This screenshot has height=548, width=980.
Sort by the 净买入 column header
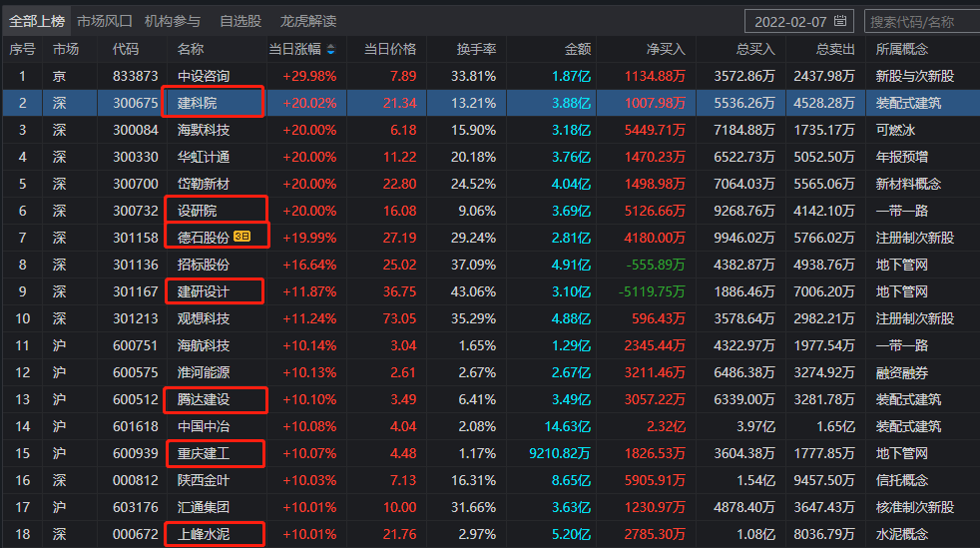click(x=666, y=49)
